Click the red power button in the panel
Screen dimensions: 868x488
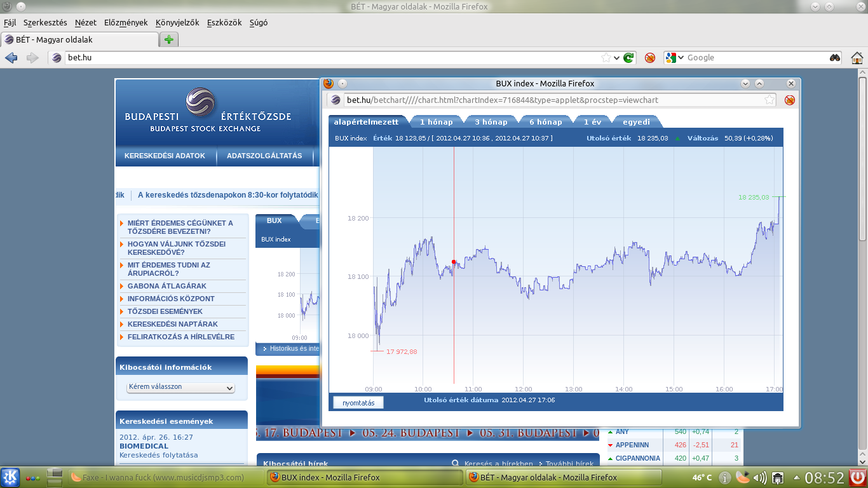click(858, 477)
